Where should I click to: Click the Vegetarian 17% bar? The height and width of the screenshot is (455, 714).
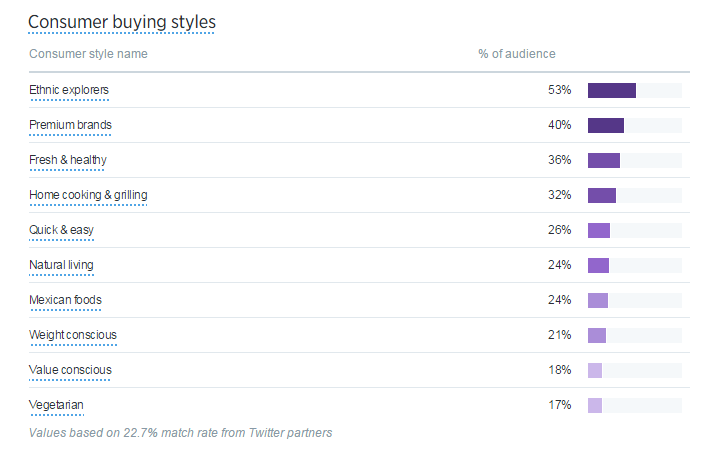tap(595, 406)
